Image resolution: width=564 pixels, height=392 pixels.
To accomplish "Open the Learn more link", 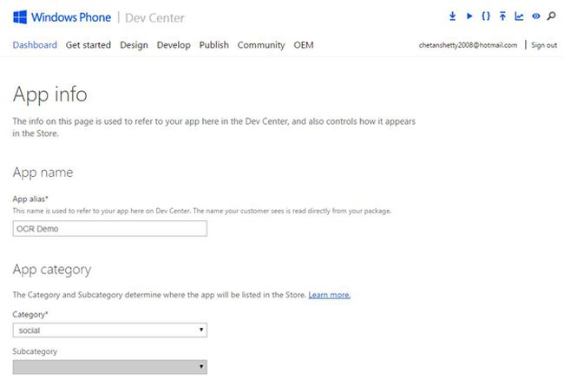I will click(x=330, y=295).
